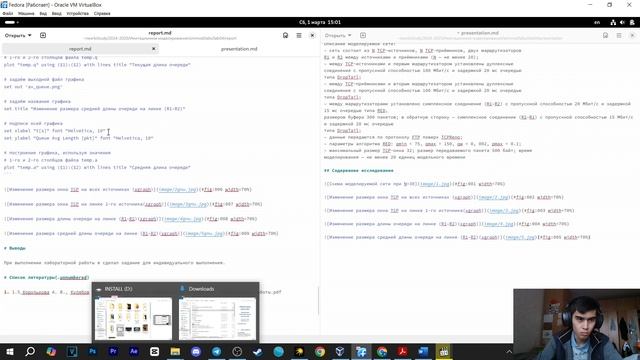Open the VirtualBox Вид menu
640x360 pixels.
point(43,13)
